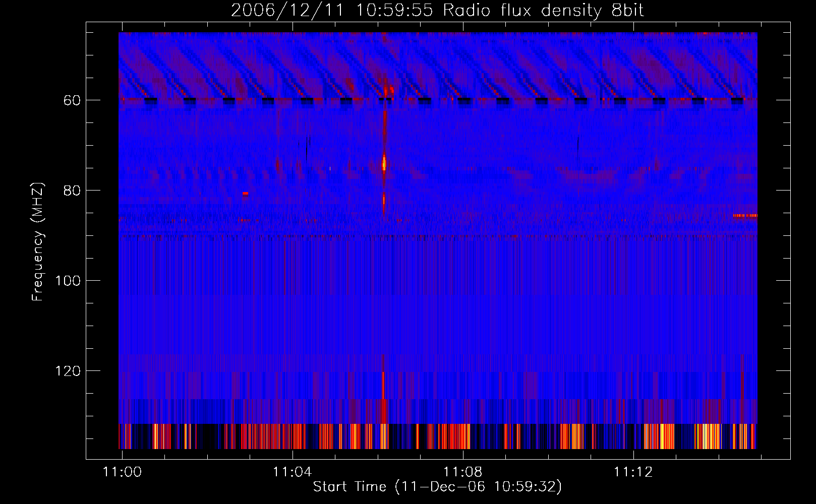Click the orange horizontal streak near 86 MHz at right edge
This screenshot has height=504, width=816.
click(745, 216)
